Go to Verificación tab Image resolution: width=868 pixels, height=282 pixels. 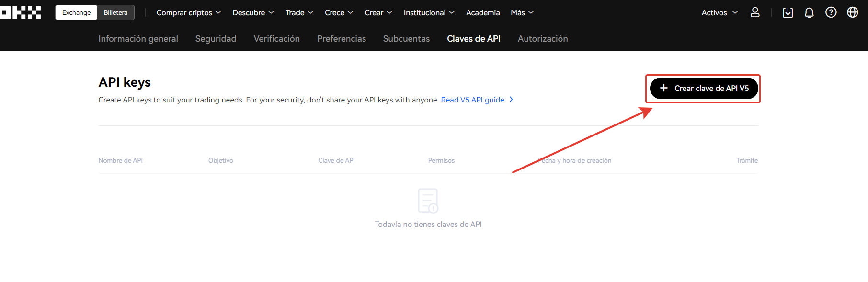[x=276, y=39]
